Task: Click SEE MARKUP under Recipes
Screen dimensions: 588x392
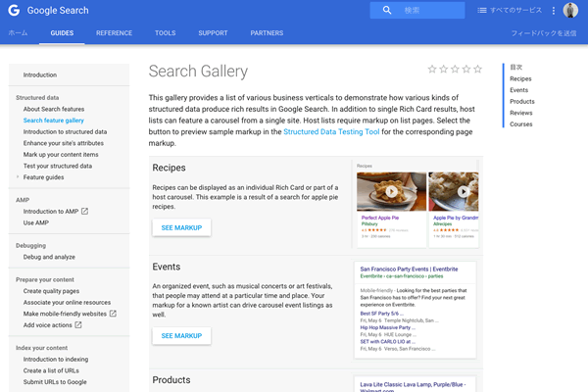Action: [181, 227]
